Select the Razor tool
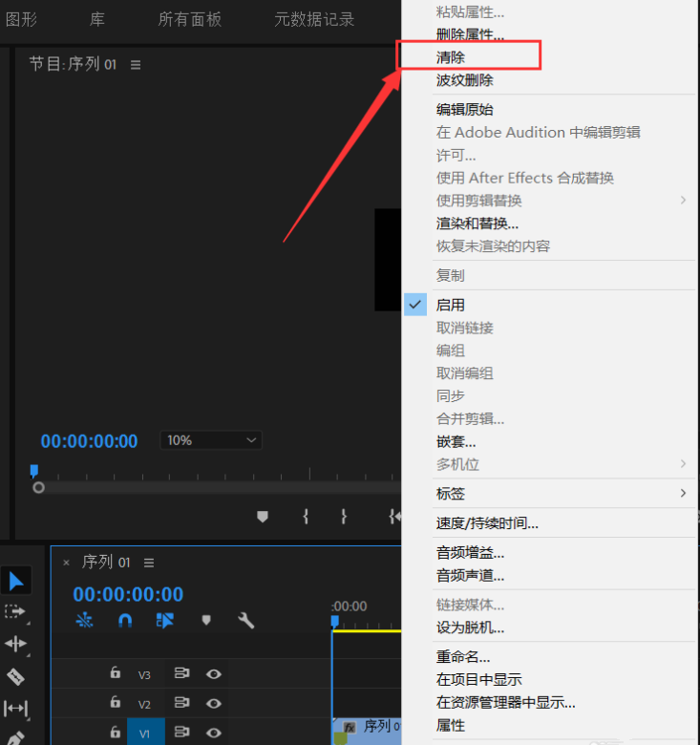This screenshot has height=745, width=700. click(x=16, y=676)
